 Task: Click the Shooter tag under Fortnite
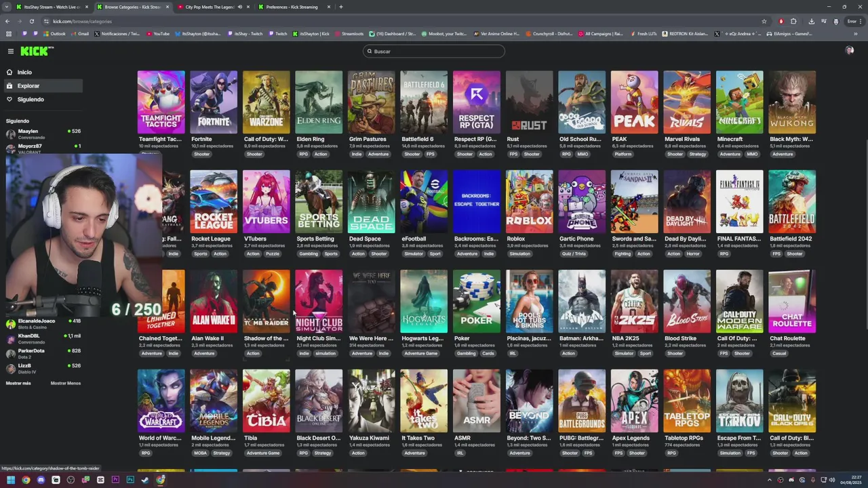tap(202, 154)
